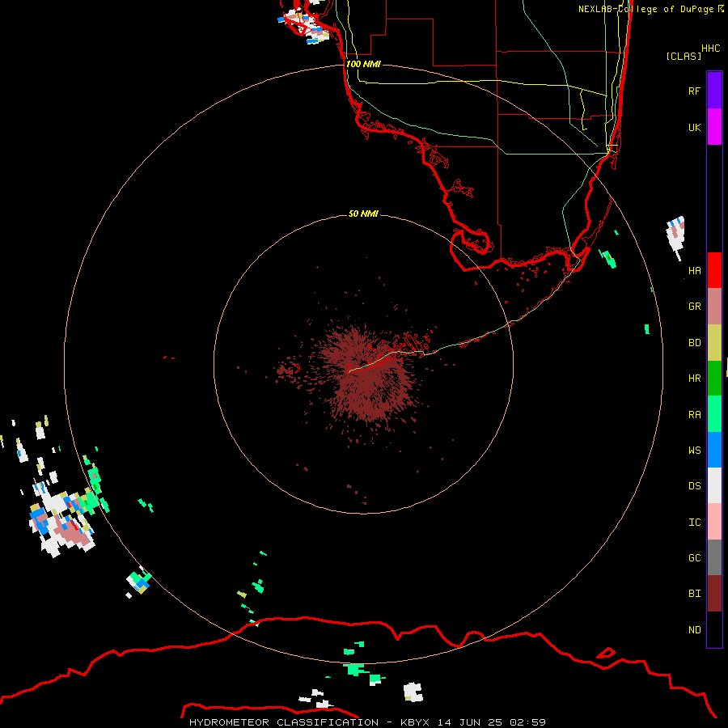The height and width of the screenshot is (728, 728).
Task: Click the WS legend label
Action: pos(694,450)
